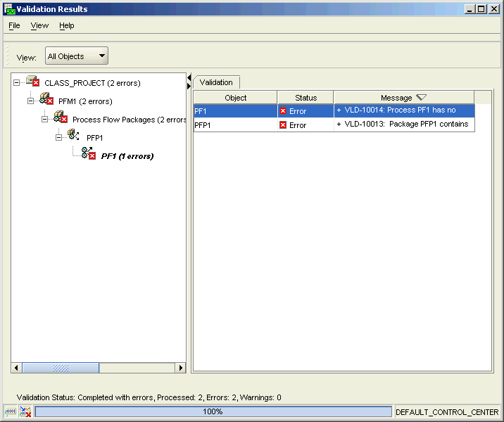Click the tree panel horizontal scrollbar right arrow
Viewport: 504px width, 422px height.
[x=180, y=368]
